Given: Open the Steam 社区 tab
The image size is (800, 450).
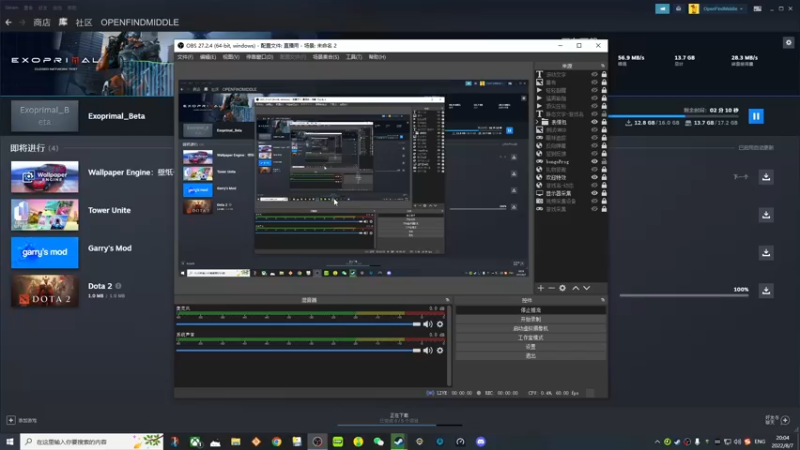Looking at the screenshot, I should [x=84, y=22].
